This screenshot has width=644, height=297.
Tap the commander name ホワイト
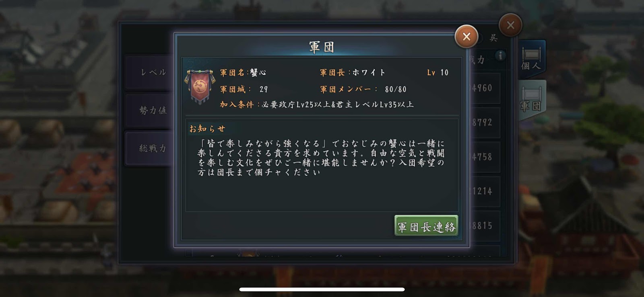tap(369, 73)
